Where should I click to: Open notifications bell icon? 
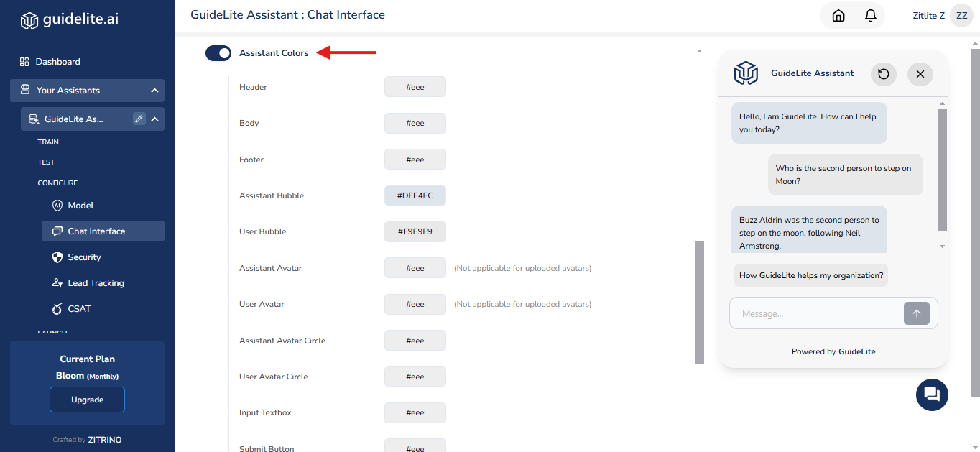pyautogui.click(x=871, y=16)
